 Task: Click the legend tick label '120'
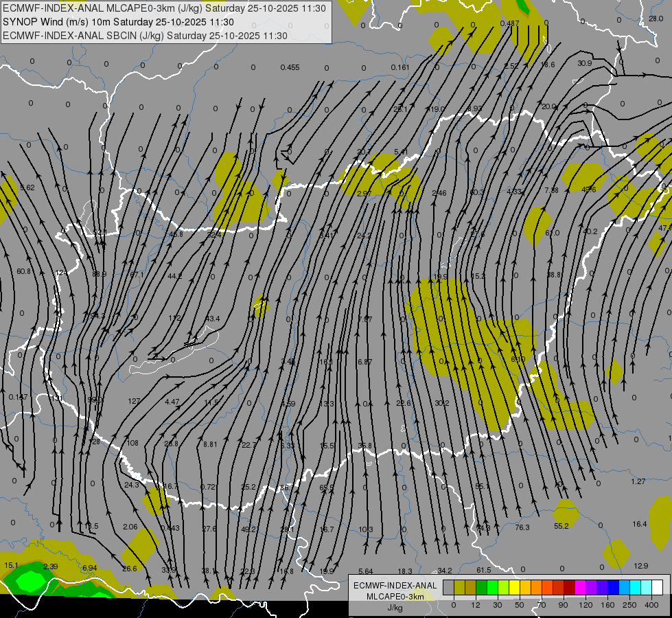click(x=586, y=605)
